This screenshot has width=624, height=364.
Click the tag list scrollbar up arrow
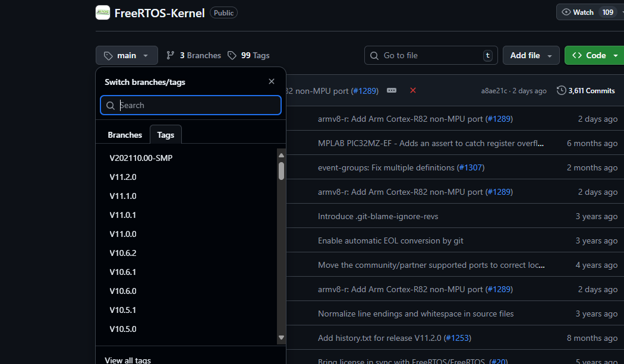[281, 155]
